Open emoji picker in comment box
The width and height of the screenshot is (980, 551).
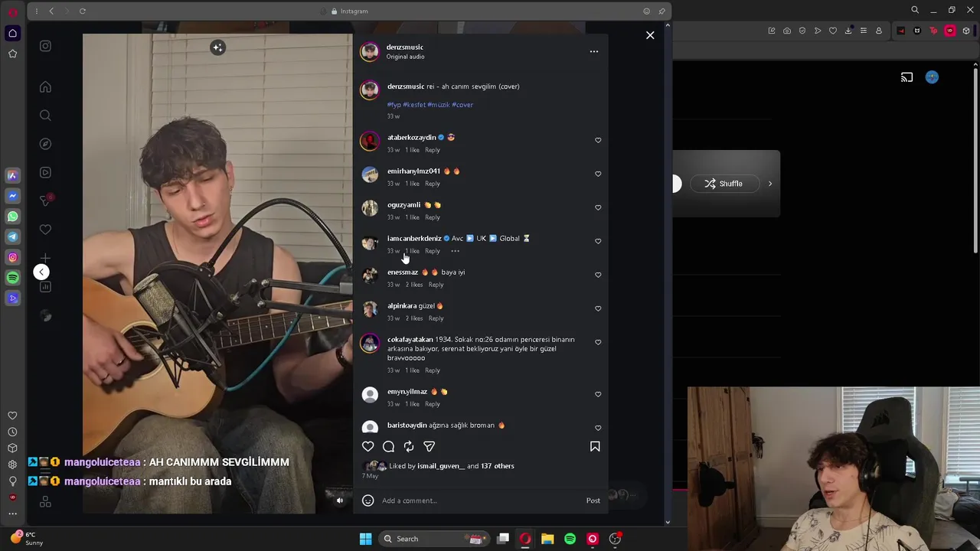coord(367,500)
